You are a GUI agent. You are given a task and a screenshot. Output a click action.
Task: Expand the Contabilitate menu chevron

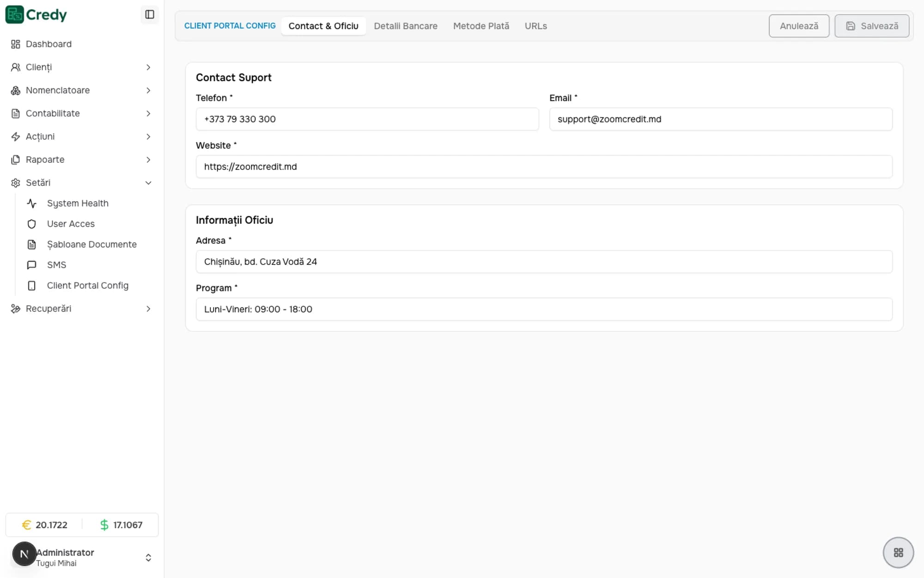[x=148, y=113]
